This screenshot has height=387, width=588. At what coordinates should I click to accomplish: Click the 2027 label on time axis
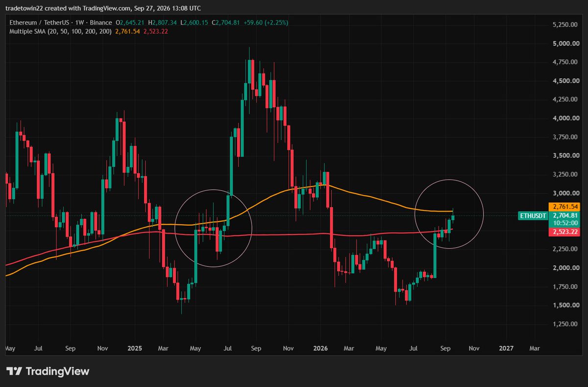coord(506,348)
